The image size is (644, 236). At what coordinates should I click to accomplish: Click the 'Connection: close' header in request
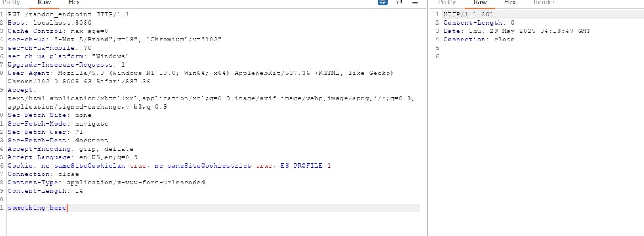43,174
